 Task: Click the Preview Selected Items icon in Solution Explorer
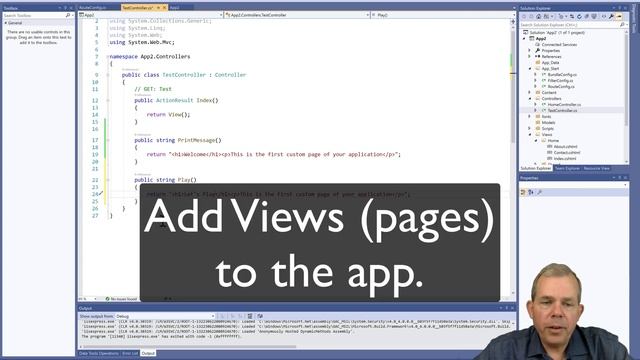(x=619, y=16)
